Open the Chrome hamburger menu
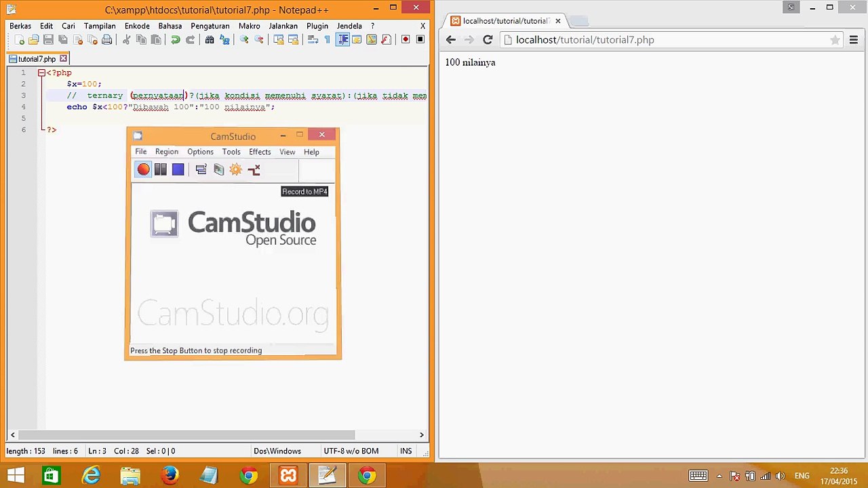The width and height of the screenshot is (868, 488). point(854,40)
